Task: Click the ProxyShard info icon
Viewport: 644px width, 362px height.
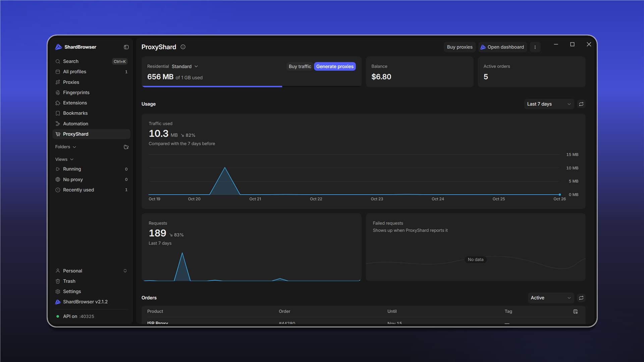Action: 183,47
